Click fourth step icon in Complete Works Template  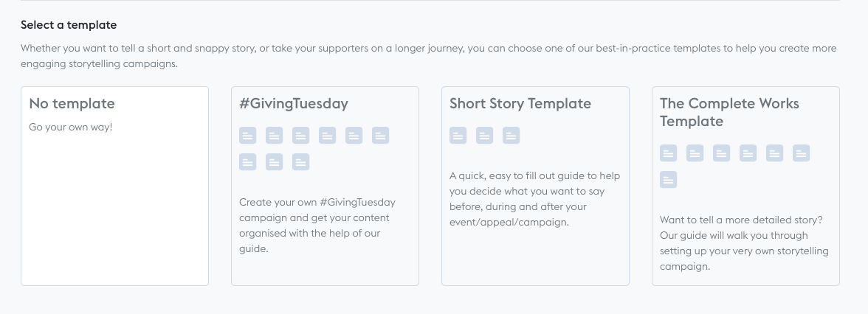pyautogui.click(x=748, y=153)
